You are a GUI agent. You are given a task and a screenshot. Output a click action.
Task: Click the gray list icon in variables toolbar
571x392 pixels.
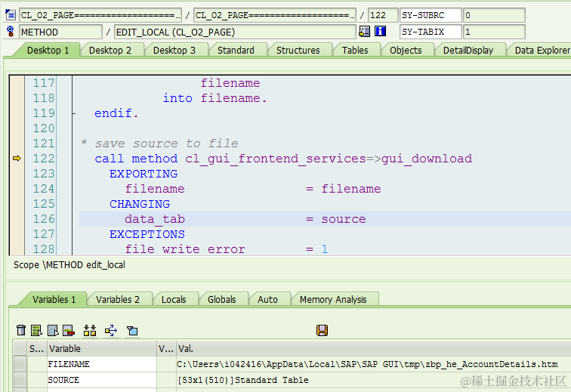(53, 330)
